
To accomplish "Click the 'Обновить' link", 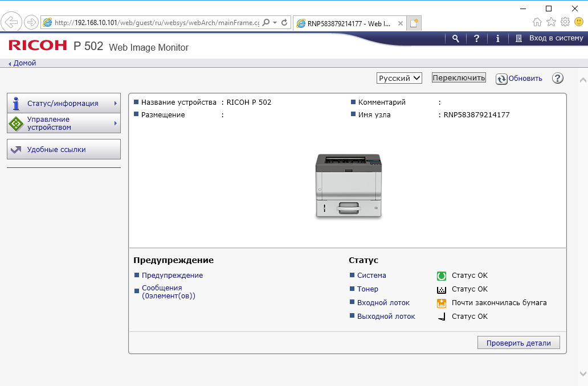I will (525, 79).
